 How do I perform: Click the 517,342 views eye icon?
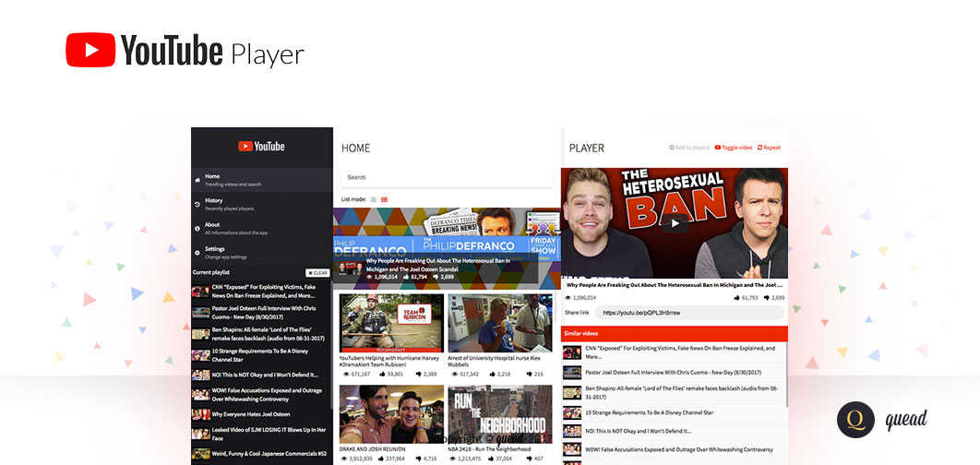pos(455,374)
